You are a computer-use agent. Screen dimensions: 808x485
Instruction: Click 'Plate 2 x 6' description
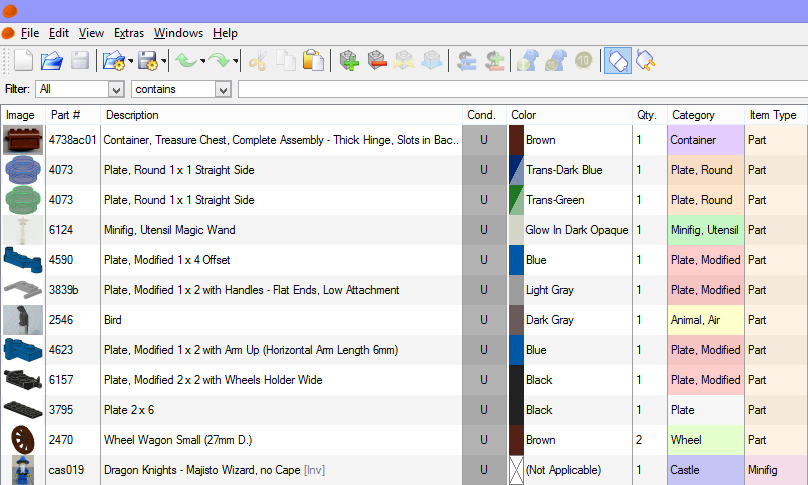coord(129,410)
